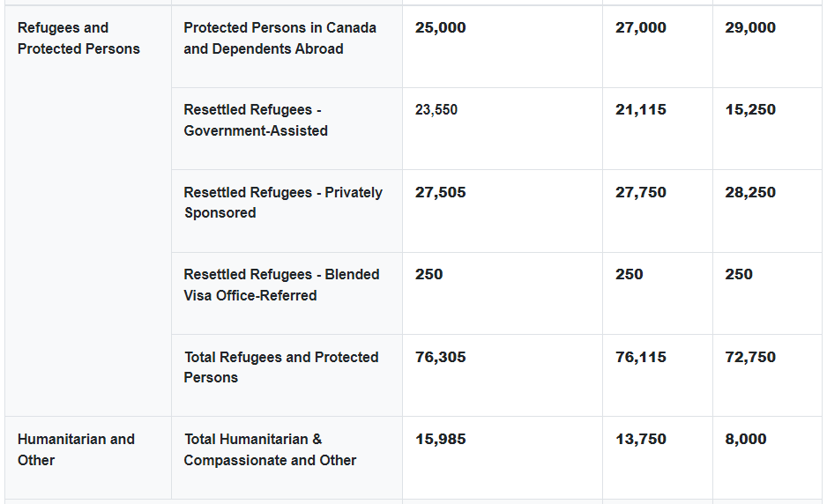The width and height of the screenshot is (827, 504).
Task: Click the 21,115 value cell
Action: pyautogui.click(x=640, y=110)
